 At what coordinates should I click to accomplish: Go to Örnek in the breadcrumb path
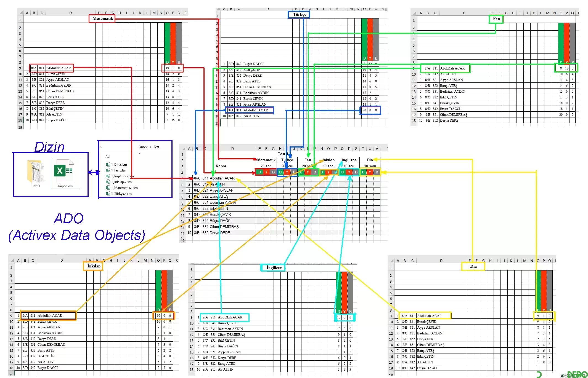click(143, 147)
